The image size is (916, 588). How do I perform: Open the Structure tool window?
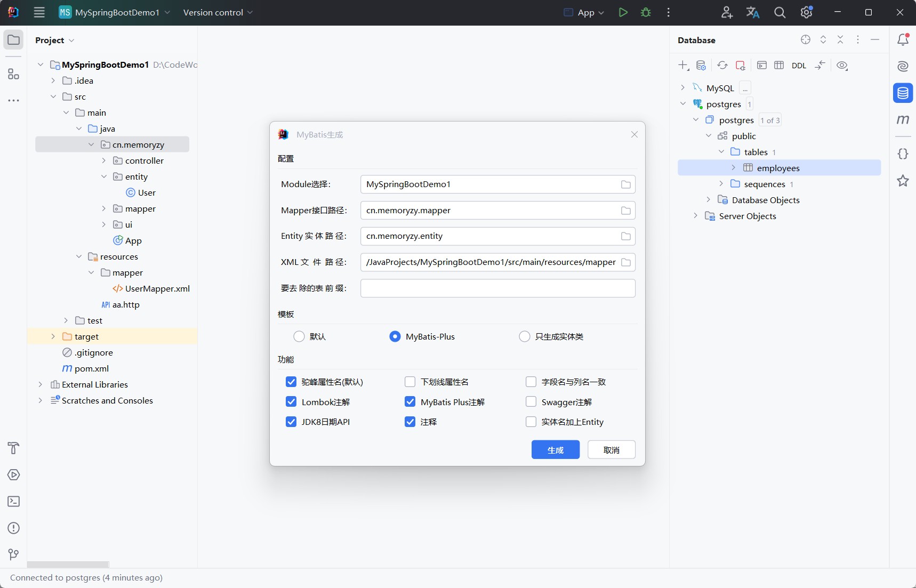point(13,74)
